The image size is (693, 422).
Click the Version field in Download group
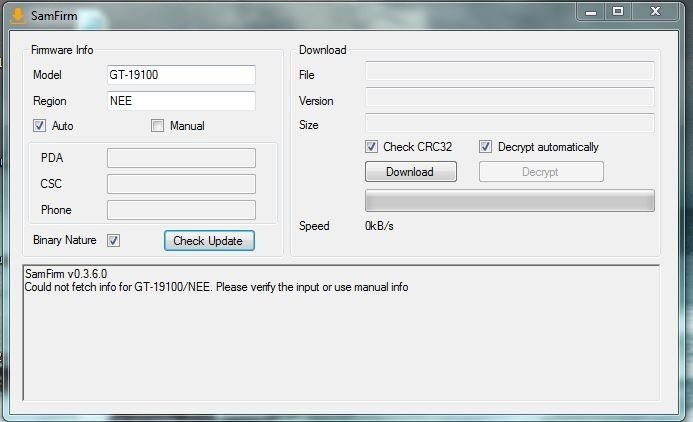[x=510, y=97]
